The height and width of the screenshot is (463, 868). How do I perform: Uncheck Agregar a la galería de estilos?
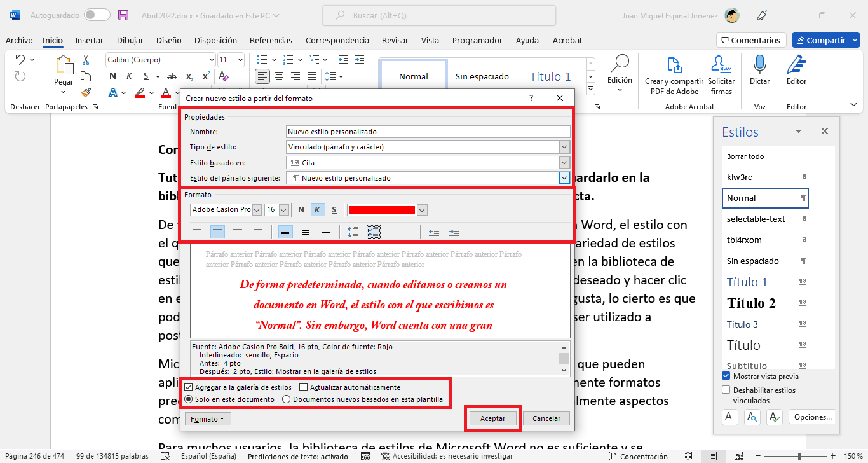click(189, 387)
